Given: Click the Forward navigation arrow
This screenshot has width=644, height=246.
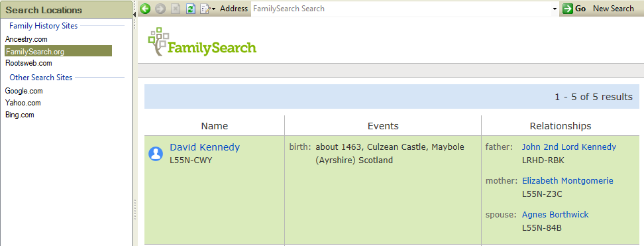Looking at the screenshot, I should point(160,9).
